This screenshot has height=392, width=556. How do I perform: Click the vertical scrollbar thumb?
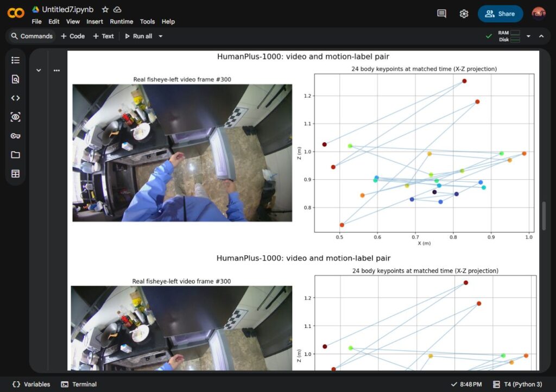(x=544, y=216)
